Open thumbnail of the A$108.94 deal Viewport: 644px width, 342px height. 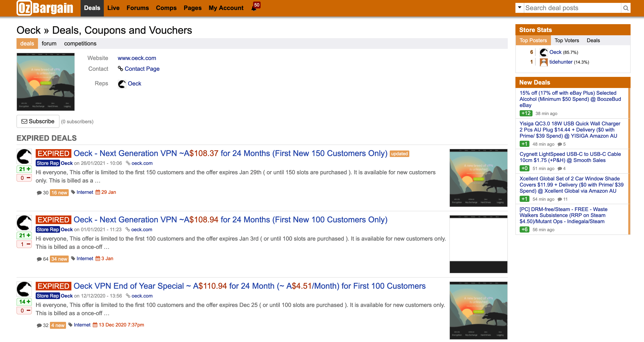coord(479,244)
